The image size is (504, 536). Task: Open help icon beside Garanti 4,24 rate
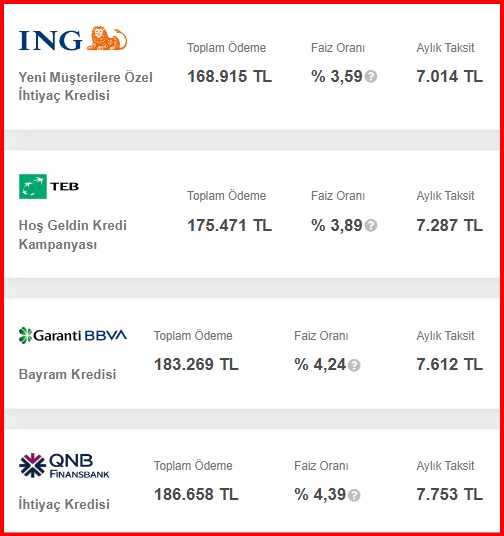(354, 365)
